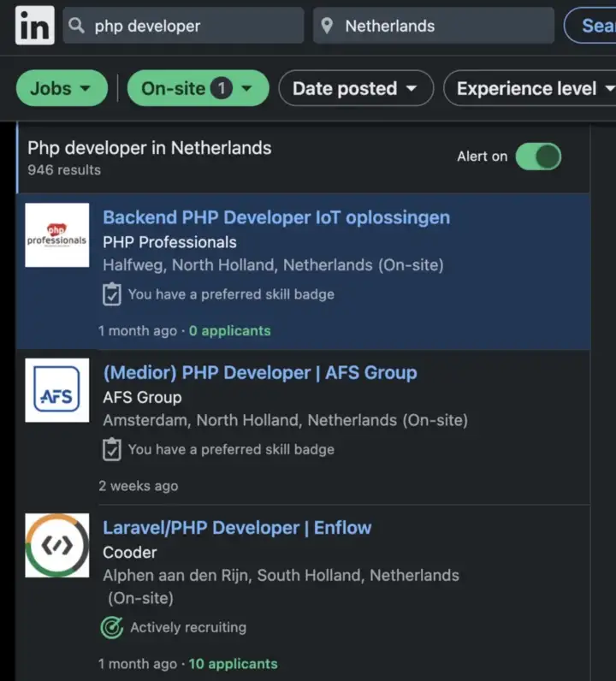Click Amsterdam, North Holland location text
Image resolution: width=616 pixels, height=681 pixels.
click(285, 420)
